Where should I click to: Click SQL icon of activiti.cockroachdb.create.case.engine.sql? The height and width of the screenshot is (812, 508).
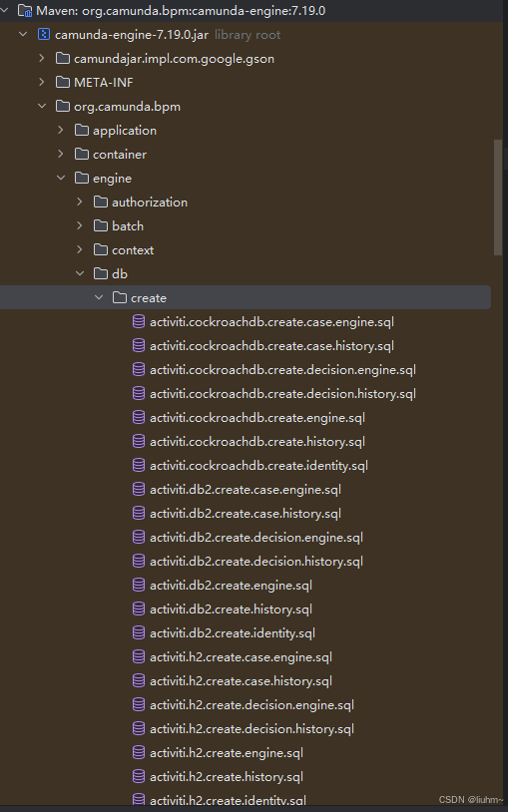[x=139, y=321]
